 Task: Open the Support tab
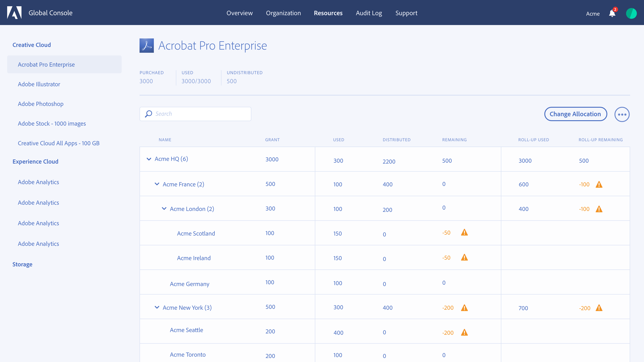pyautogui.click(x=406, y=13)
